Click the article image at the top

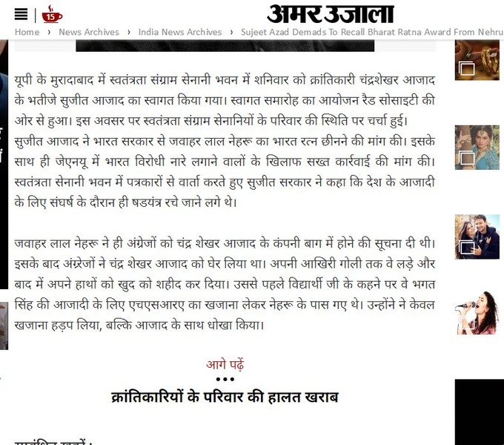(x=225, y=46)
